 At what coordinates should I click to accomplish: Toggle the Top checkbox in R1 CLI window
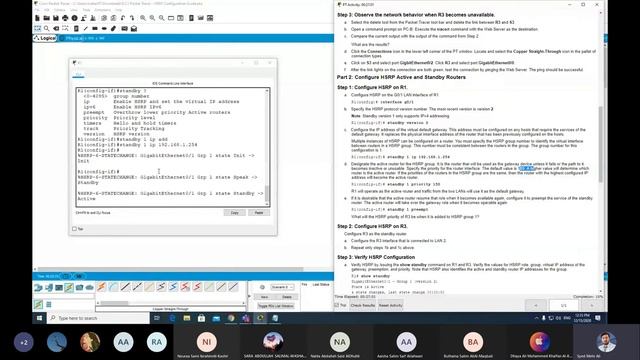[74, 229]
